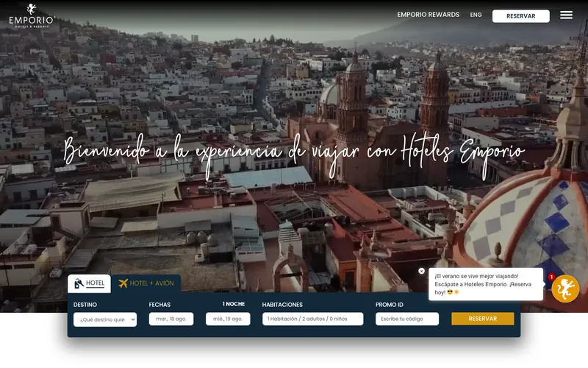
Task: Click the yellow Reservar button in booking bar
Action: pos(483,319)
